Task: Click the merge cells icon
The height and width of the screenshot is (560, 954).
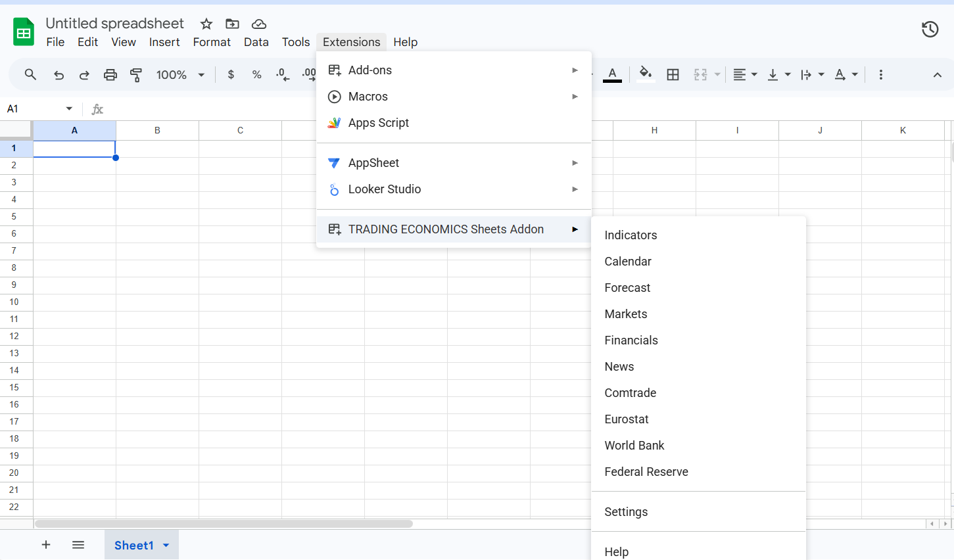Action: tap(701, 75)
